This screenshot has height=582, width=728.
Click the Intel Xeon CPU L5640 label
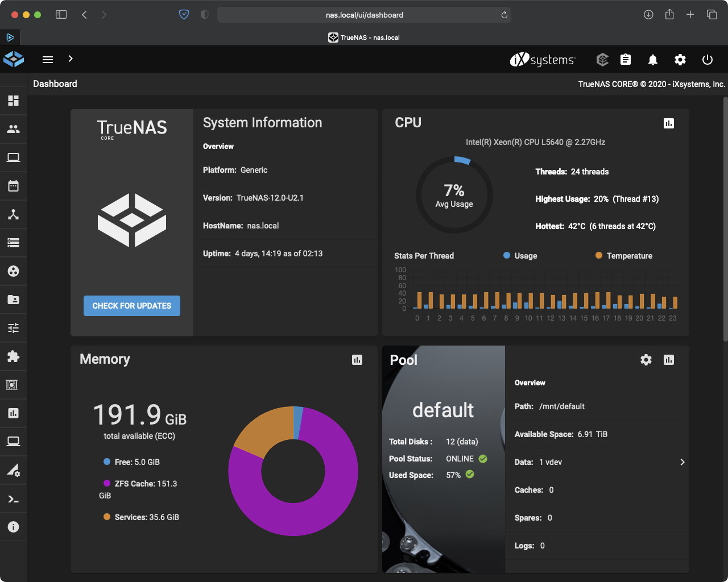535,142
